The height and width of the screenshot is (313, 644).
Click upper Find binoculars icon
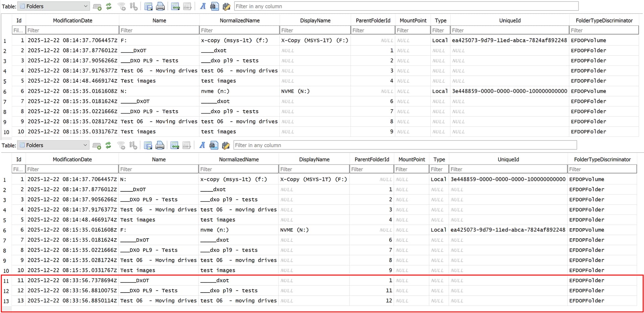(x=214, y=6)
